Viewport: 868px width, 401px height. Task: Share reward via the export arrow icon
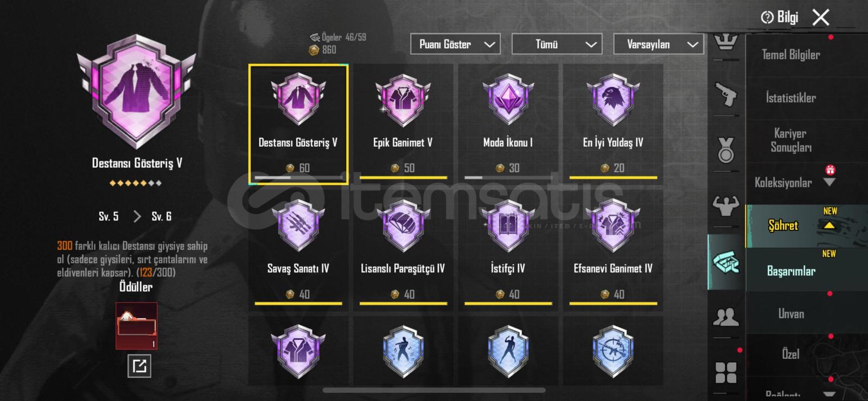click(139, 366)
